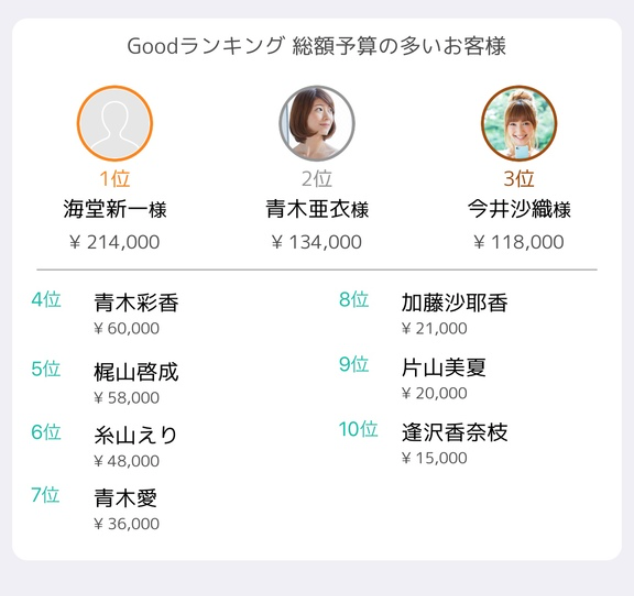This screenshot has height=600, width=638.
Task: Open 10th-ranked customer 逢沢香奈枝
Action: pos(454,432)
